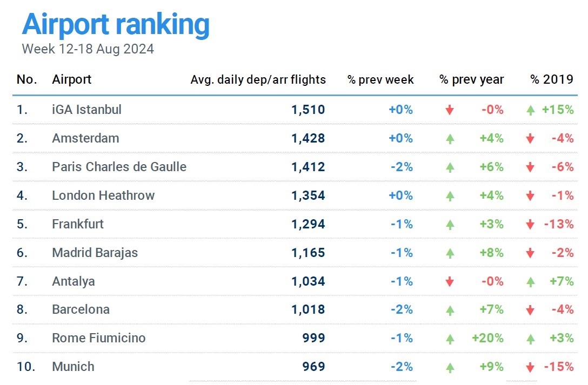Click red down arrow in Frankfurt 2019 column
The height and width of the screenshot is (385, 588).
point(531,225)
